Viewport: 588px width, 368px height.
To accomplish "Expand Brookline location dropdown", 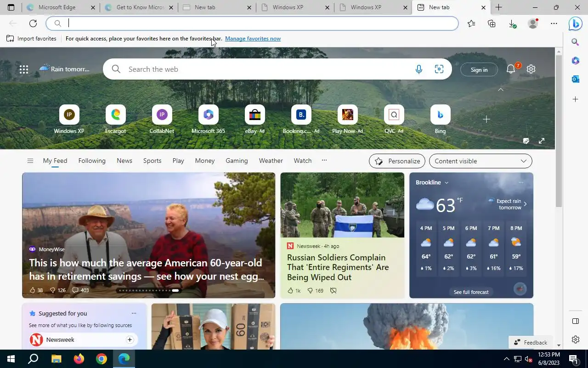I will point(446,183).
